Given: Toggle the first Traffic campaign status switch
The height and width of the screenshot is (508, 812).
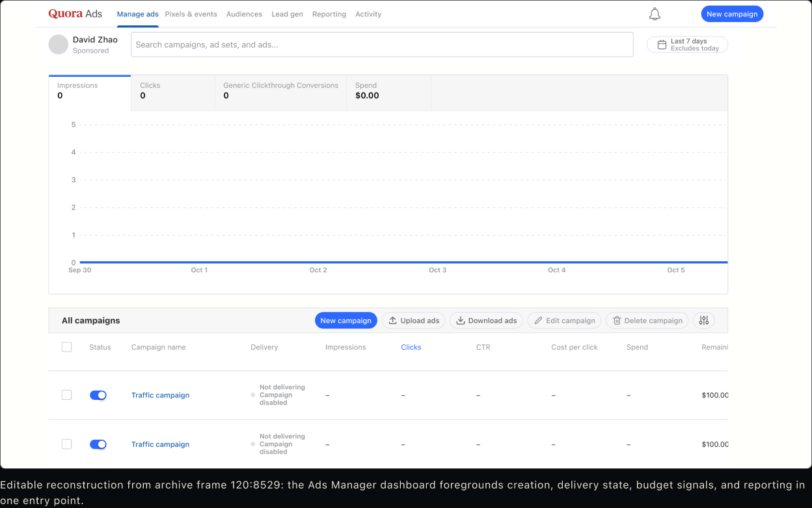Looking at the screenshot, I should [x=98, y=395].
